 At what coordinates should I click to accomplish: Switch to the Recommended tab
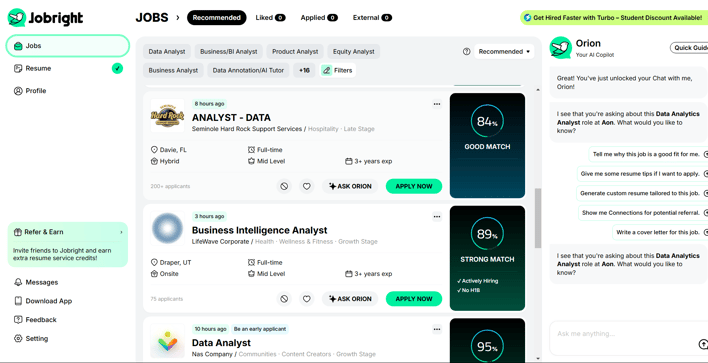pyautogui.click(x=216, y=18)
